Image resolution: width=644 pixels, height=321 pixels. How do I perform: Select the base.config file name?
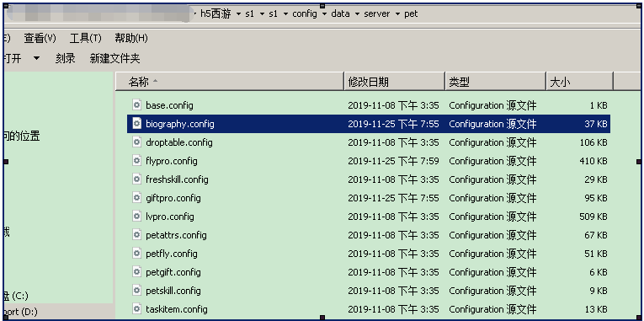coord(169,105)
